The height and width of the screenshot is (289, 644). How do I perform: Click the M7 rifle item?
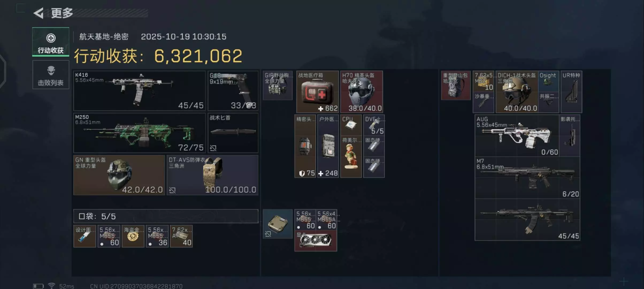click(x=527, y=178)
